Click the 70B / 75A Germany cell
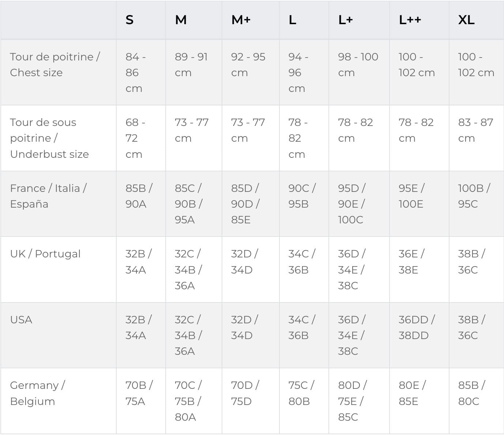This screenshot has height=435, width=504. coord(139,393)
